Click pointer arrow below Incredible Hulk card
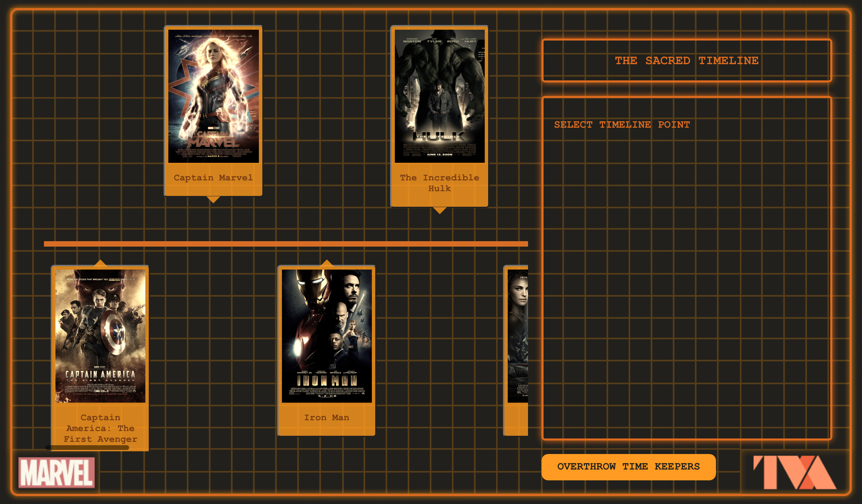The image size is (862, 504). point(439,210)
